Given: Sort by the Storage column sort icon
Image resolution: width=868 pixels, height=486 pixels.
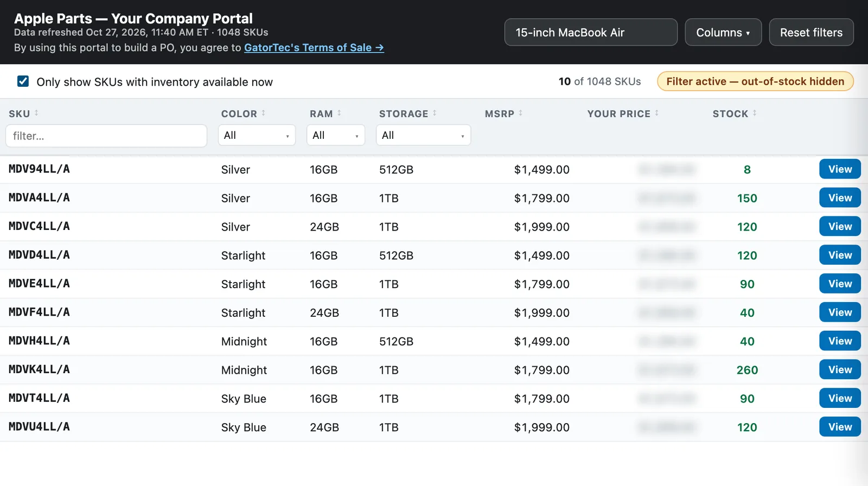Looking at the screenshot, I should (x=435, y=113).
